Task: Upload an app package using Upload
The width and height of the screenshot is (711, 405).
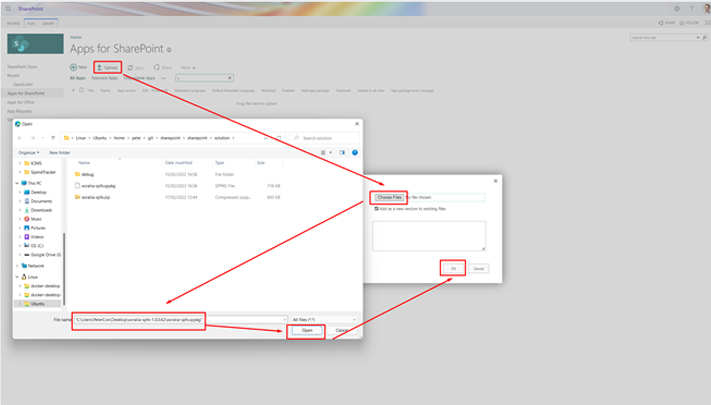Action: click(107, 68)
